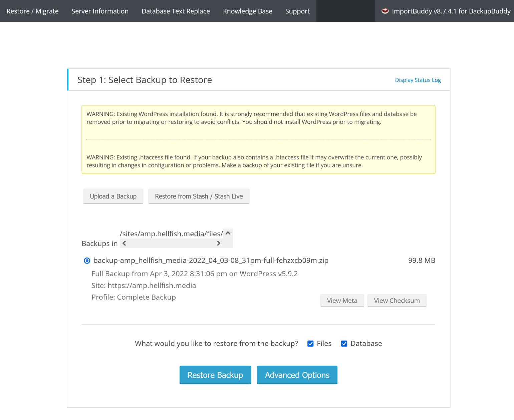Screen dimensions: 514x420
Task: Select the backup-amp_hellfish_media zip radio button
Action: (x=87, y=261)
